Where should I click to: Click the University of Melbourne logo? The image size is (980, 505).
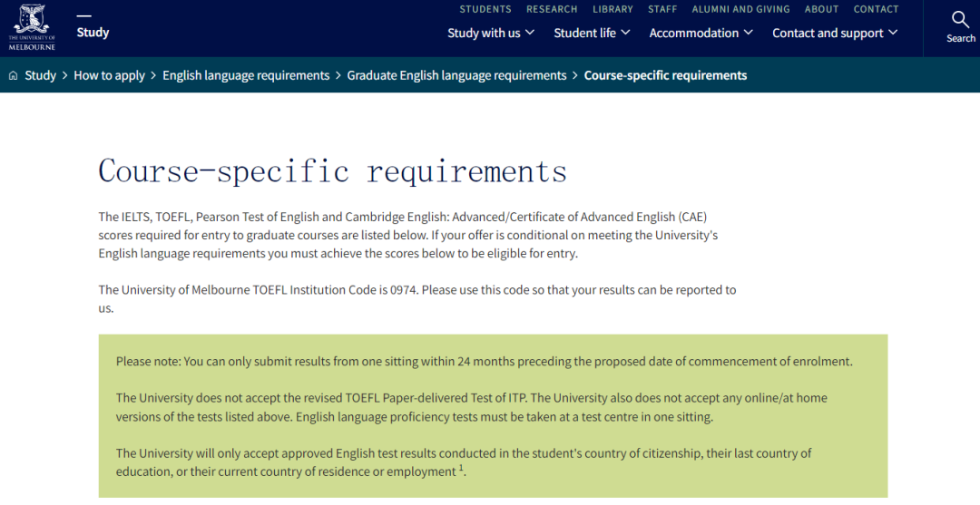pos(32,27)
